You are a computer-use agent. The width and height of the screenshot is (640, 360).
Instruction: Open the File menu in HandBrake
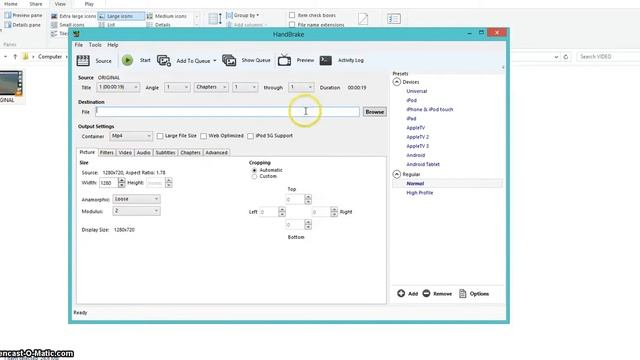coord(79,45)
